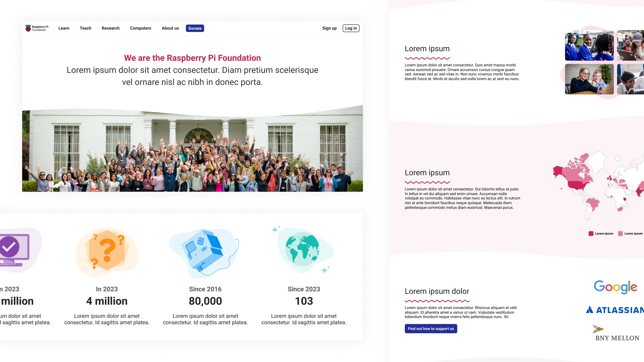Select the Computers navigation tab
Screen dimensions: 644x362
pyautogui.click(x=140, y=28)
